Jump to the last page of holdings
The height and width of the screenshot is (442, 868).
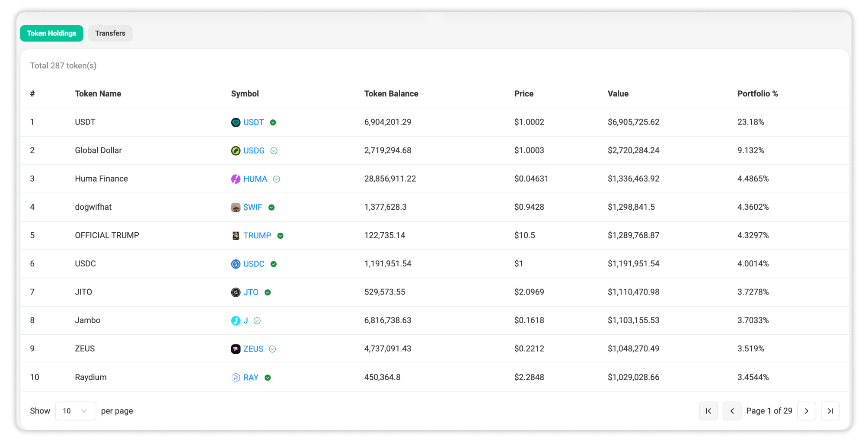point(830,411)
